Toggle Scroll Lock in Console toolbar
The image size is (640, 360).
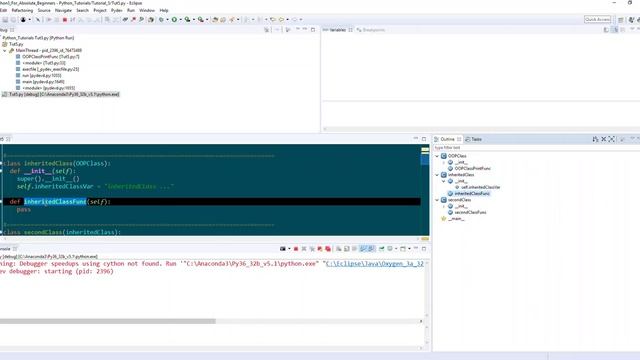coord(346,249)
